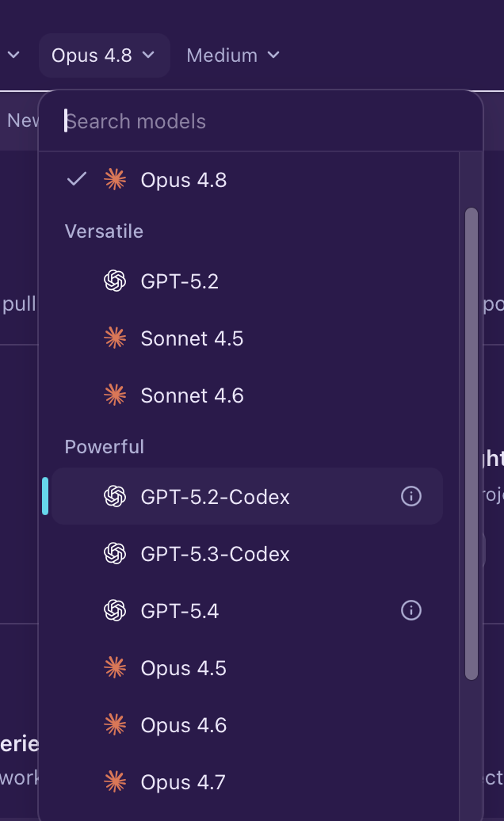Pick GPT-5.2-Codex model

[x=247, y=496]
